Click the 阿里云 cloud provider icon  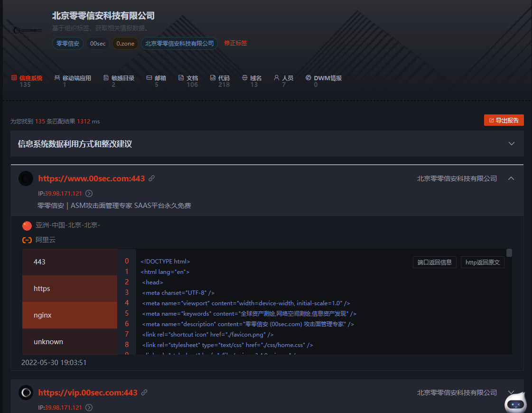coord(27,240)
